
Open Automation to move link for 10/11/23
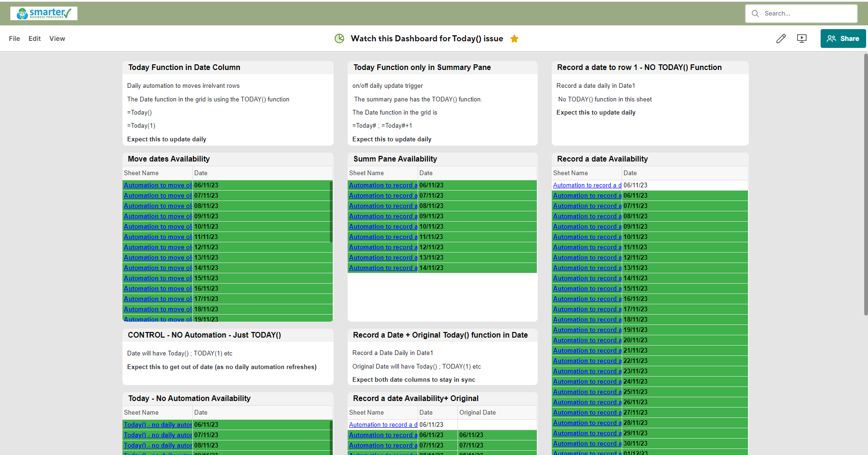coord(158,227)
